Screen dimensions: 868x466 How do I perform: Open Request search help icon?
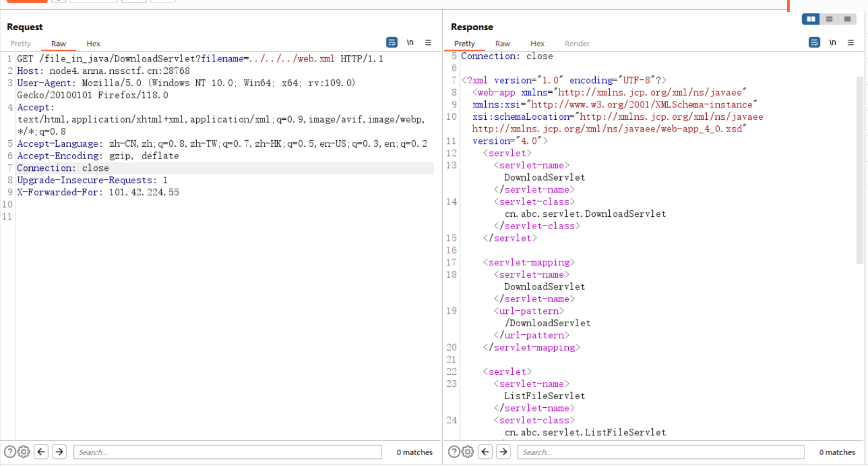coord(10,452)
